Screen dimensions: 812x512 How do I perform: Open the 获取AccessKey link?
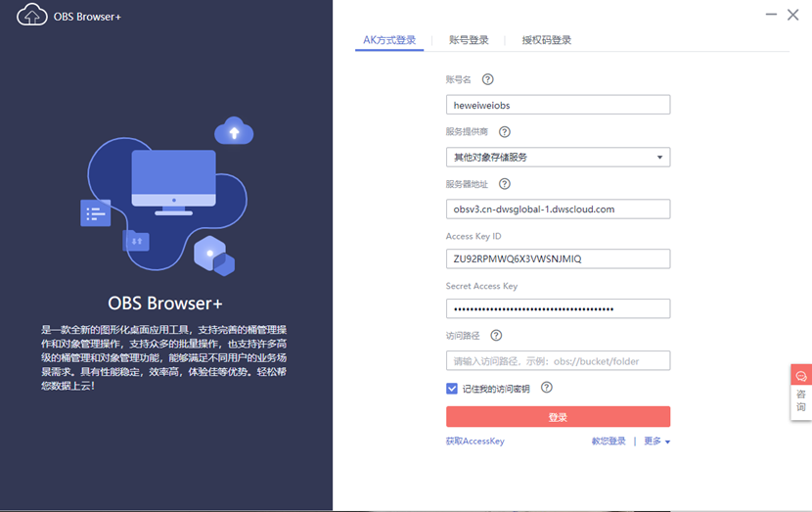(x=474, y=441)
